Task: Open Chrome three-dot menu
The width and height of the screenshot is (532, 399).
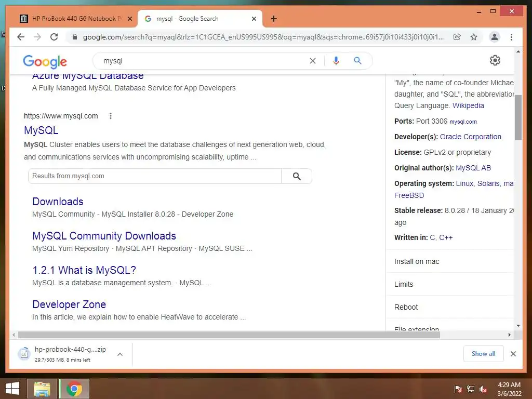Action: coord(511,37)
